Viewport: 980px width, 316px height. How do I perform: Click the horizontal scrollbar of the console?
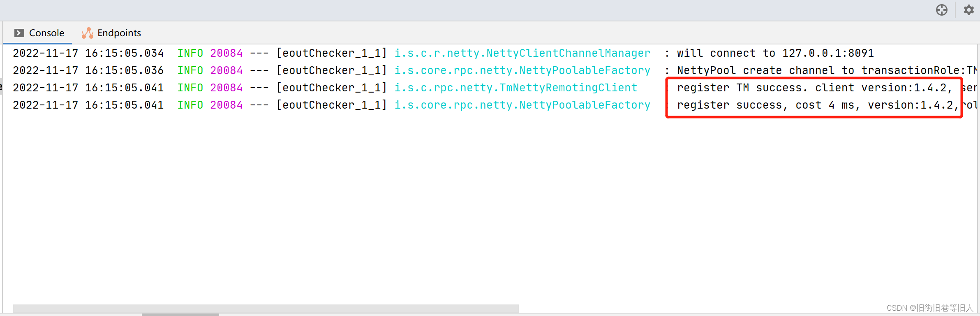tap(266, 308)
